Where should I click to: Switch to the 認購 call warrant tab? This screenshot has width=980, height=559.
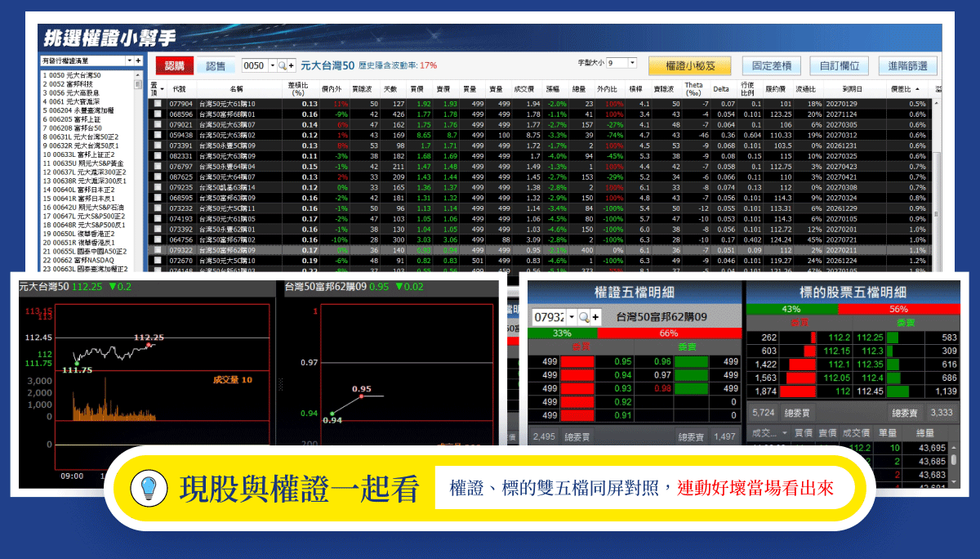(175, 66)
